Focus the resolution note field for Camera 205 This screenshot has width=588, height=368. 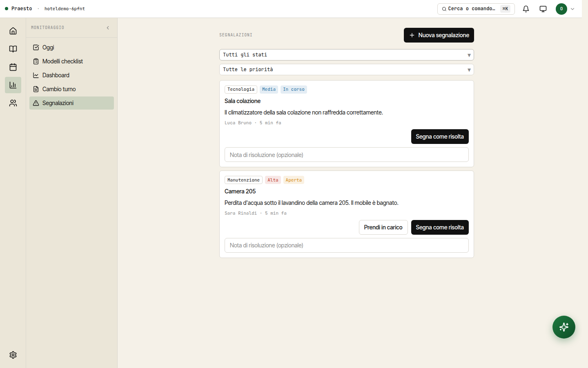coord(347,245)
